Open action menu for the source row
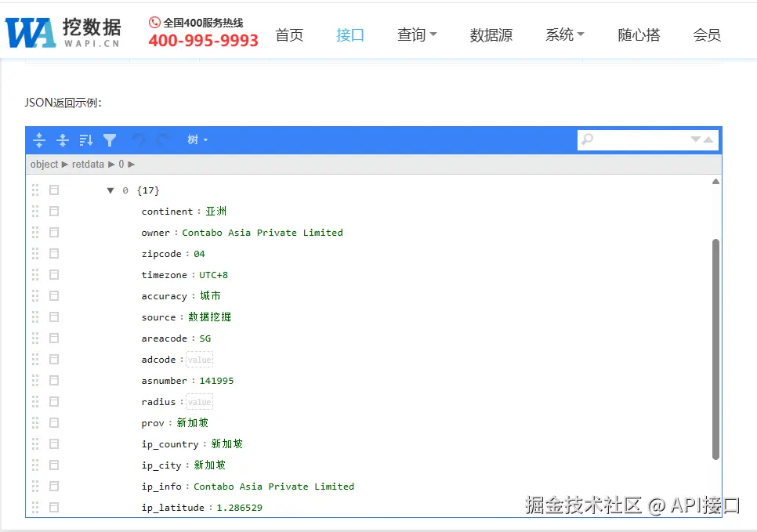This screenshot has height=532, width=757. [54, 317]
